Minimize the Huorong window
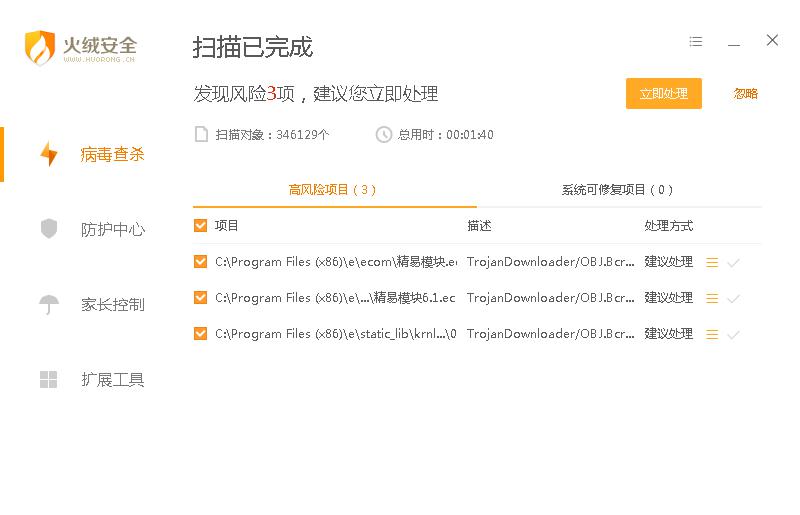This screenshot has height=515, width=800. point(734,42)
